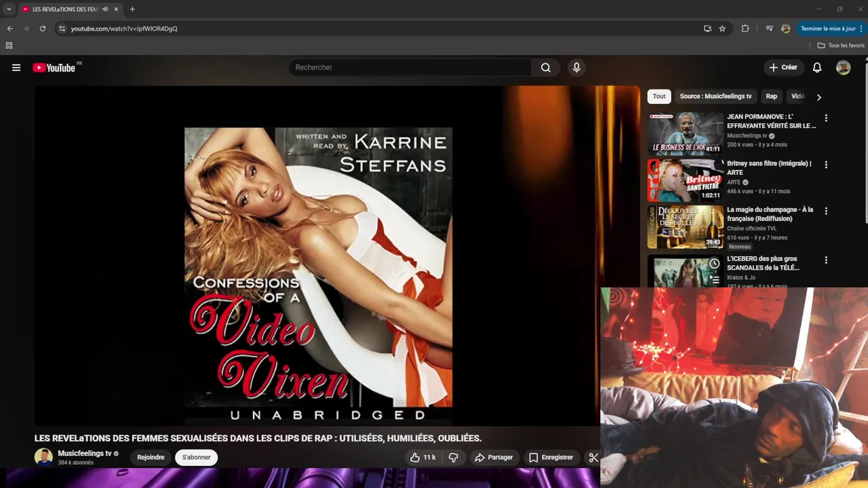This screenshot has height=488, width=868.
Task: Click Terminer la mise à jour button
Action: click(x=827, y=28)
